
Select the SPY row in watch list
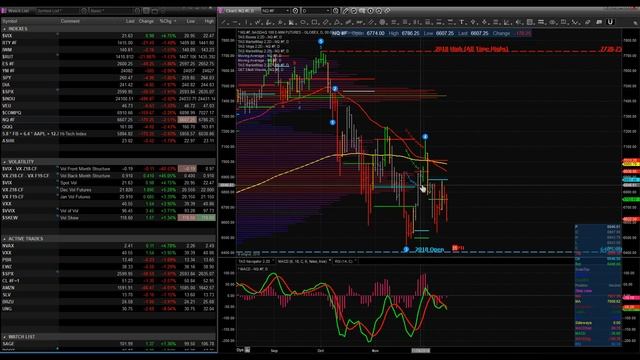[x=108, y=78]
